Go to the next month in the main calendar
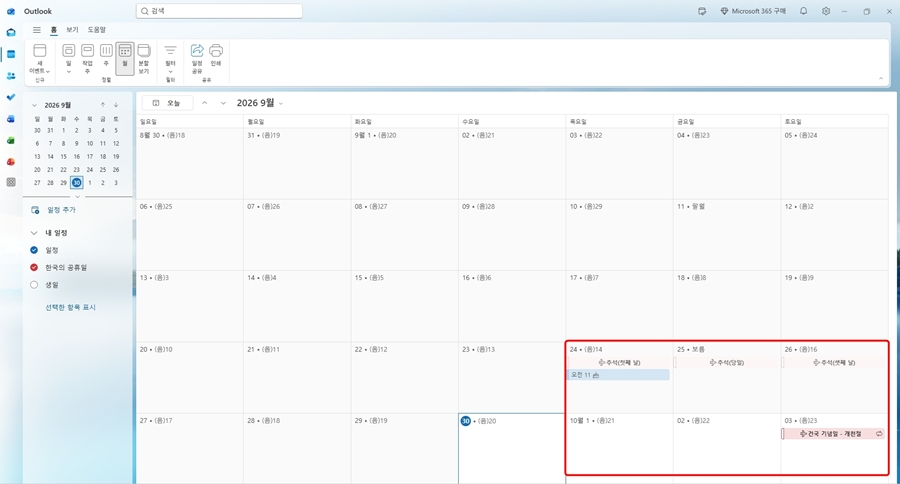 click(x=223, y=103)
